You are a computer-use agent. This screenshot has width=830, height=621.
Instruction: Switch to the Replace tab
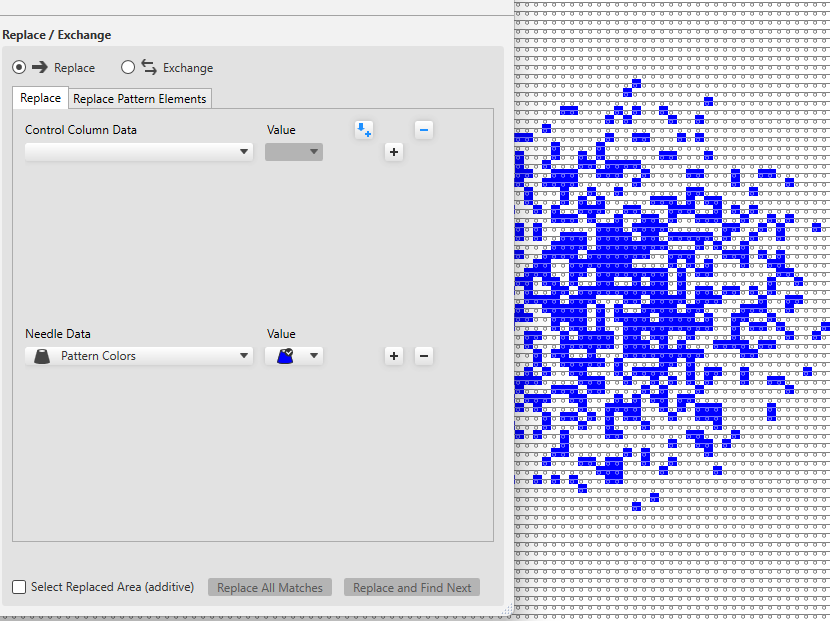[x=40, y=98]
